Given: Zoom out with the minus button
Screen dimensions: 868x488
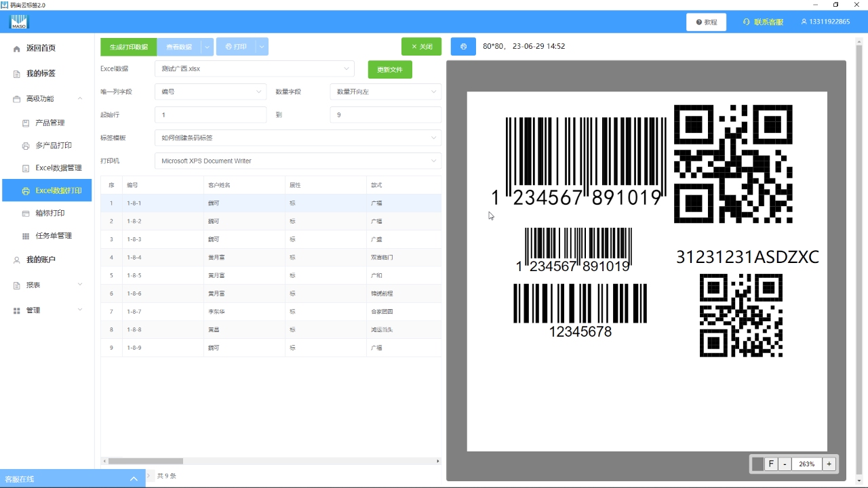Looking at the screenshot, I should (x=785, y=464).
